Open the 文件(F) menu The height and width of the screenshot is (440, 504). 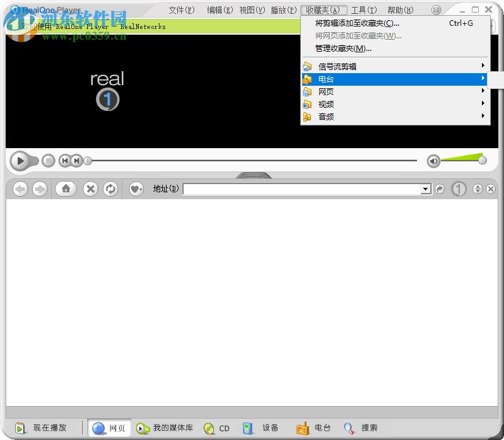coord(182,10)
